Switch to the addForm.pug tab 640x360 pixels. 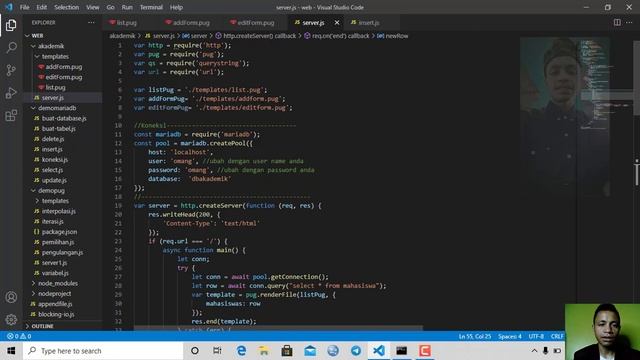(x=191, y=22)
